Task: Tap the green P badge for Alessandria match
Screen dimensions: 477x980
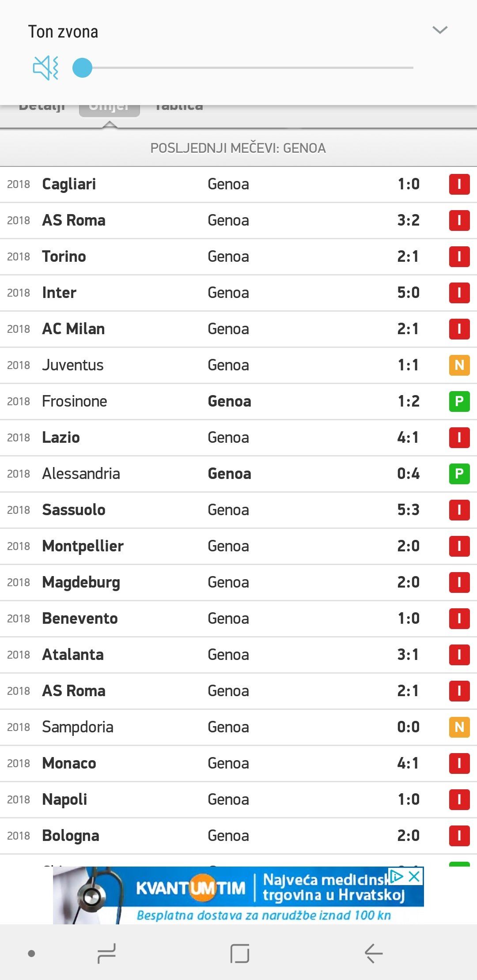Action: pyautogui.click(x=459, y=474)
